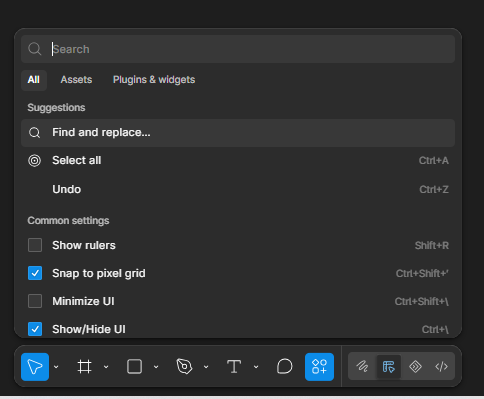Screen dimensions: 484x399
Task: Switch to Dev Mode code icon
Action: (x=441, y=367)
